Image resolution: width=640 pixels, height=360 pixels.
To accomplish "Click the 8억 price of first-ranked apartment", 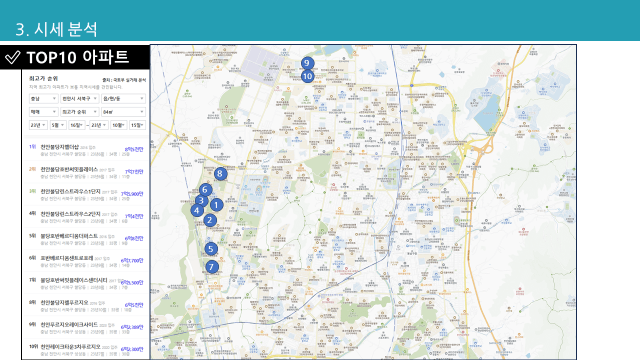I will point(134,150).
